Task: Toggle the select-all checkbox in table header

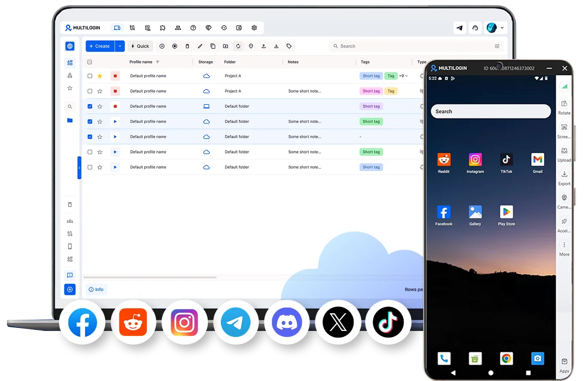Action: [90, 62]
